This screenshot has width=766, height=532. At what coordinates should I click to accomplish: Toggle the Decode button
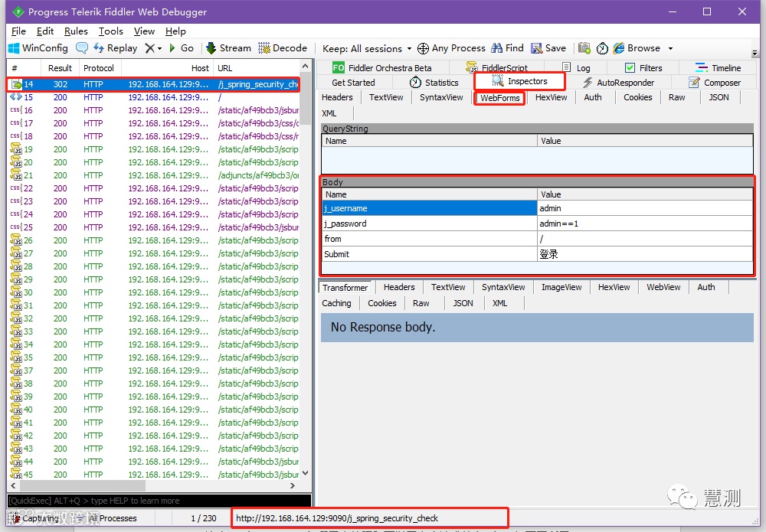click(x=283, y=47)
